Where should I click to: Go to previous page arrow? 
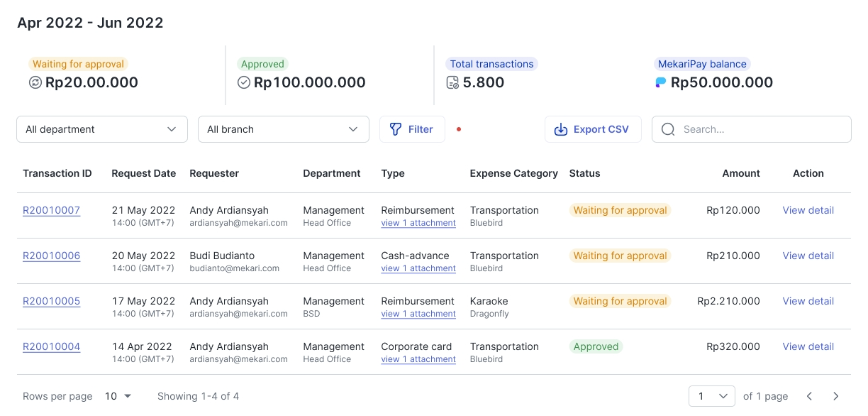tap(809, 396)
